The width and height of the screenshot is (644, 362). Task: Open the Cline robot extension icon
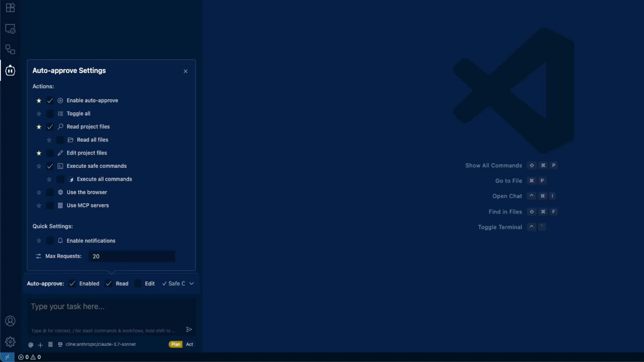click(10, 70)
